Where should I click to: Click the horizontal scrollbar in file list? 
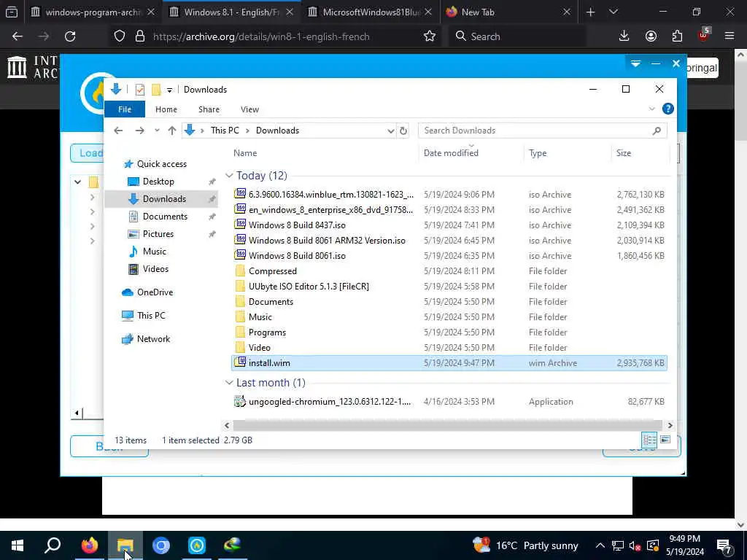pos(447,425)
